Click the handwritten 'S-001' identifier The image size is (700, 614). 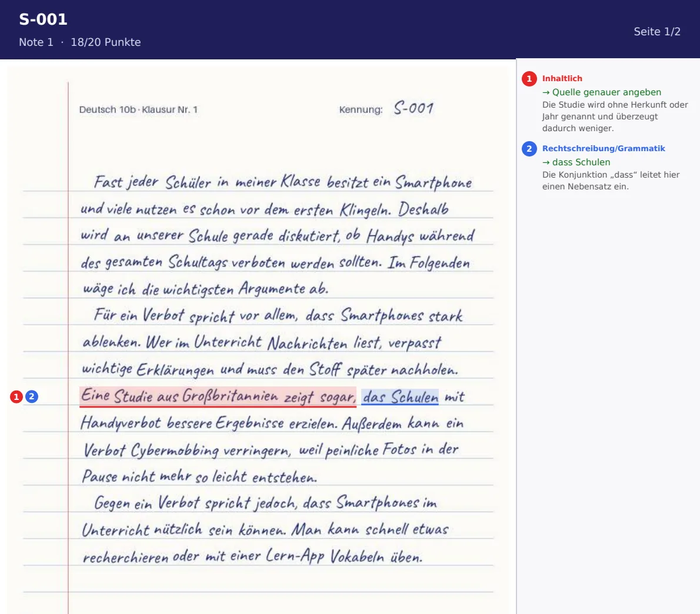click(414, 108)
